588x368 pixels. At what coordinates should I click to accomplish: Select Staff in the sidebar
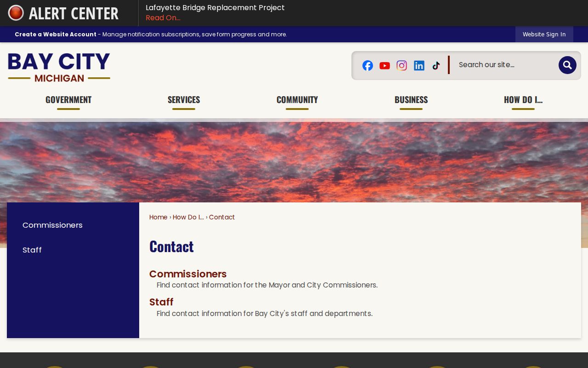coord(32,250)
